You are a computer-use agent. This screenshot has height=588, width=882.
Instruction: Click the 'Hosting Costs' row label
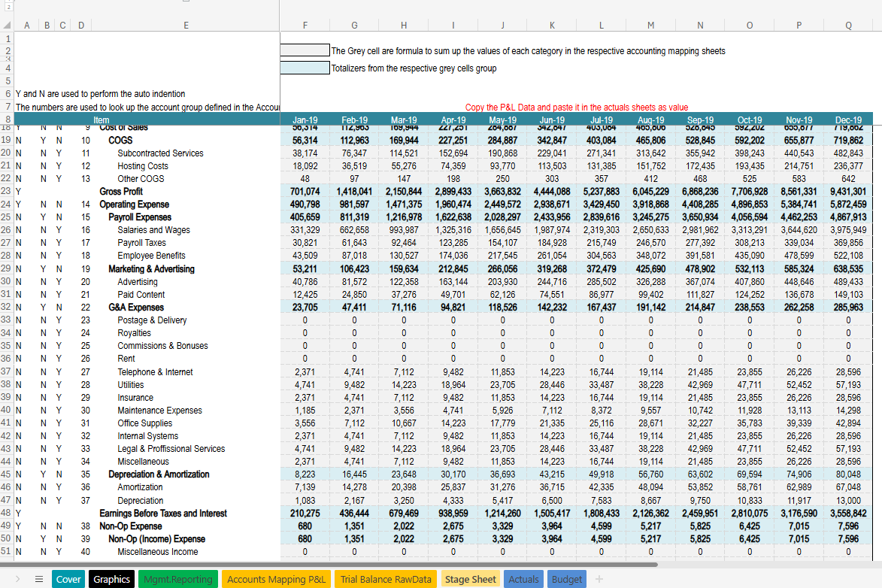tap(143, 166)
